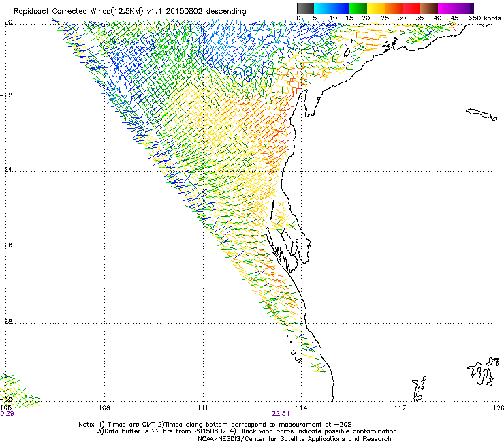Click the green 15-20 knots legend segment
The height and width of the screenshot is (443, 504).
358,8
